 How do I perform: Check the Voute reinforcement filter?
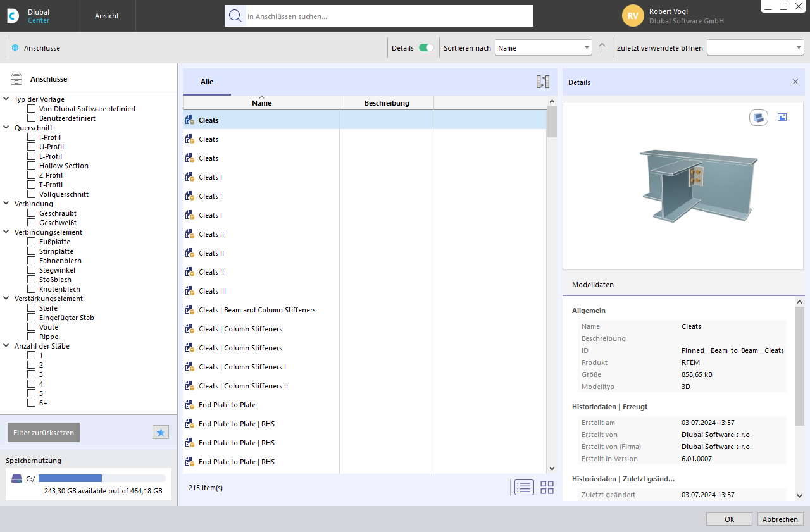[32, 327]
